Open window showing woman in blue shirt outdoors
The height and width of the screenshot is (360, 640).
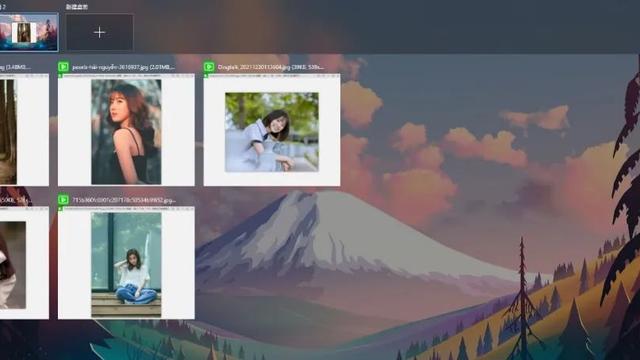tap(272, 130)
